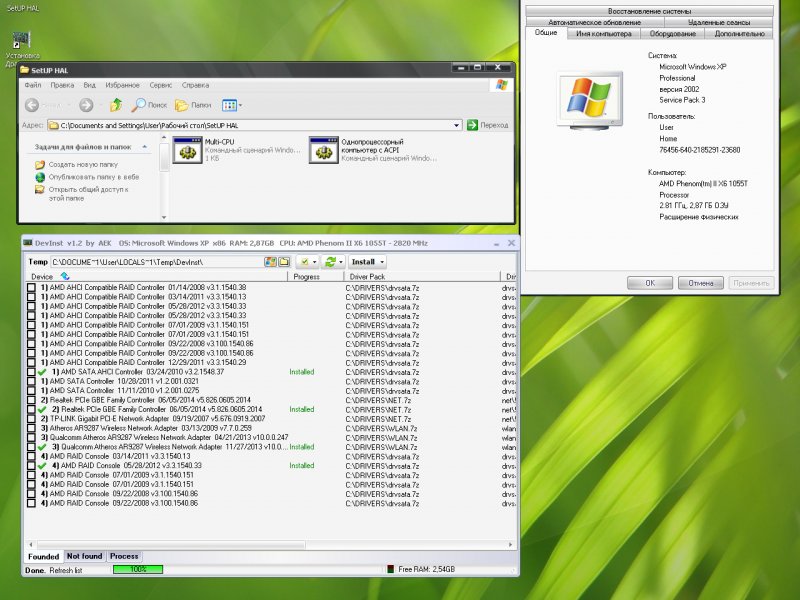Click the Опубликовать папку в вебе link
Image resolution: width=800 pixels, height=600 pixels.
point(93,177)
